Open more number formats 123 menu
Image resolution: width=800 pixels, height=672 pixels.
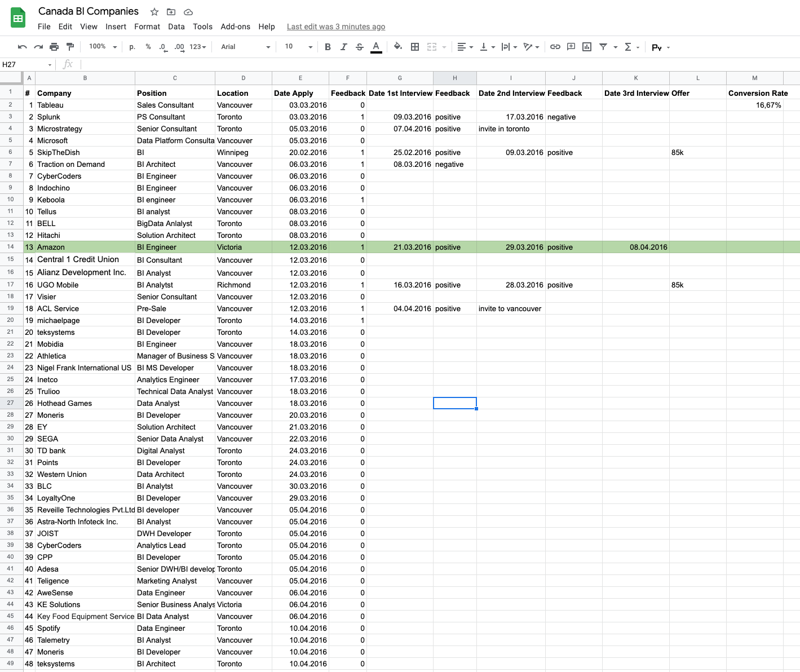click(198, 47)
